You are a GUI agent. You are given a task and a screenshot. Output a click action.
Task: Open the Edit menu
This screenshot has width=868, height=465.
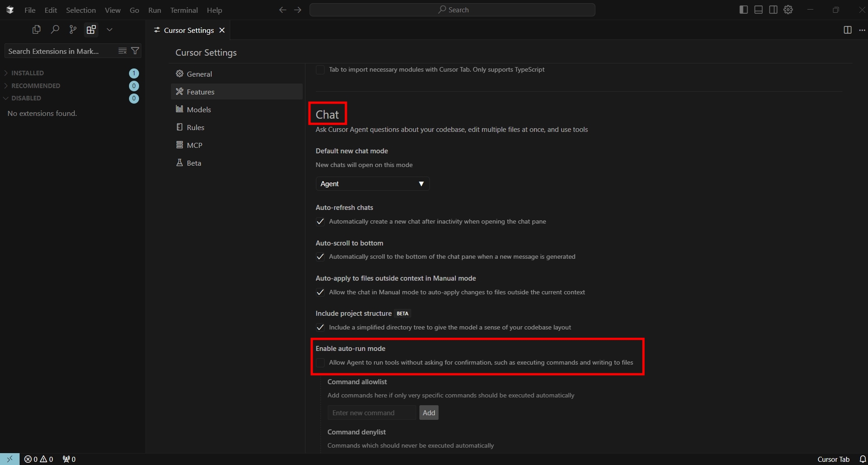click(51, 10)
